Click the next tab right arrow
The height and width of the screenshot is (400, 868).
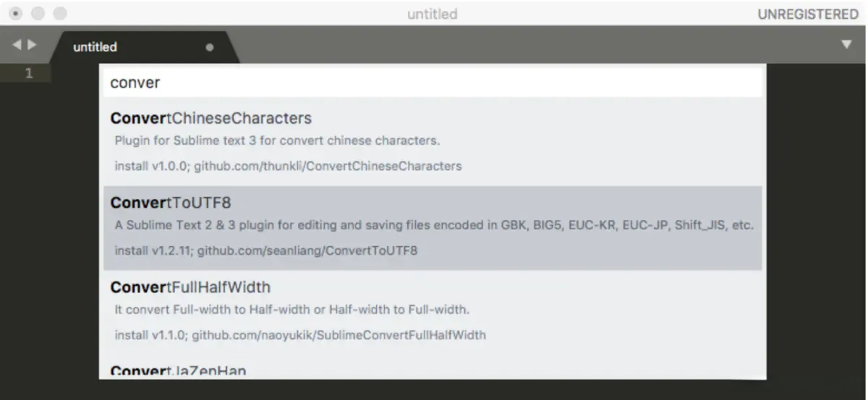point(31,45)
